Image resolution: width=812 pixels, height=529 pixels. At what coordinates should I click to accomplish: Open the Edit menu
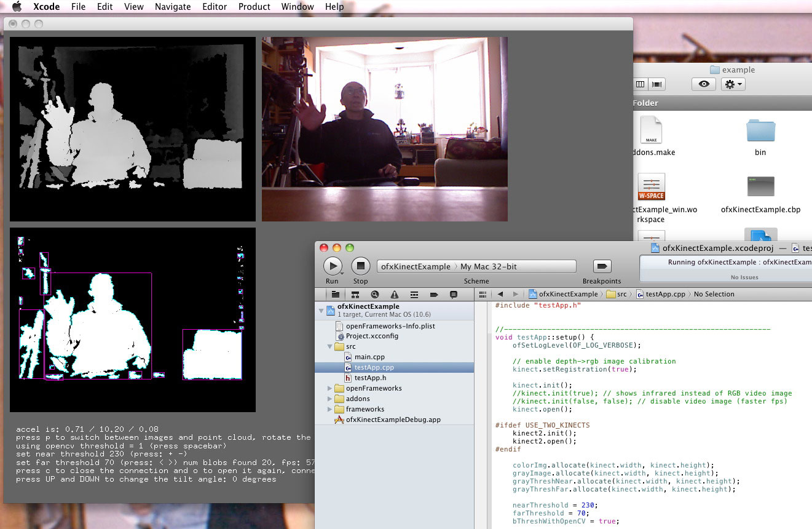[104, 7]
